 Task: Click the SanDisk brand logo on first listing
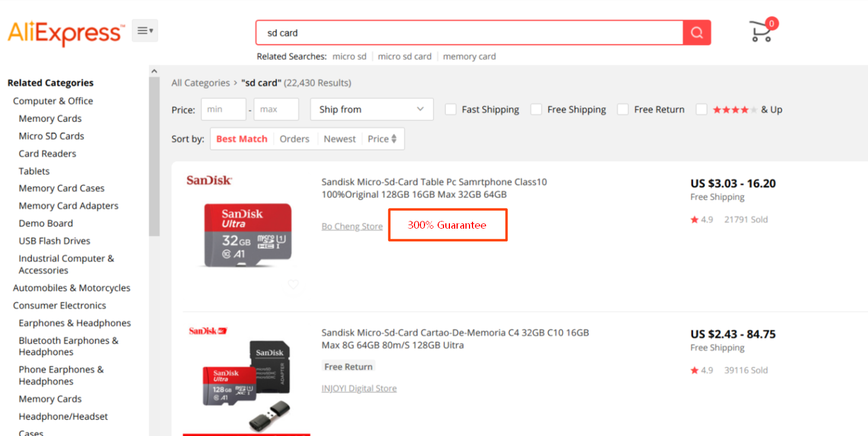(209, 180)
